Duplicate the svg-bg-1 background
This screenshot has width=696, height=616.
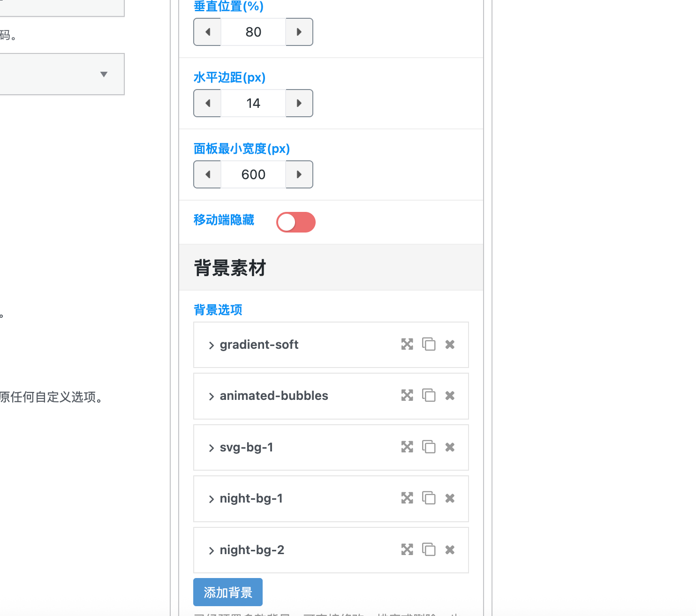429,447
